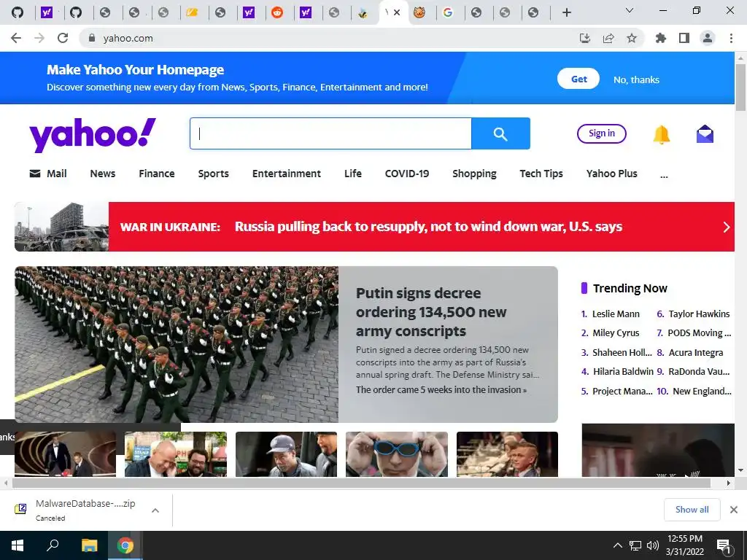This screenshot has height=560, width=747.
Task: Open trending topic Miley Cyrus
Action: pyautogui.click(x=616, y=332)
